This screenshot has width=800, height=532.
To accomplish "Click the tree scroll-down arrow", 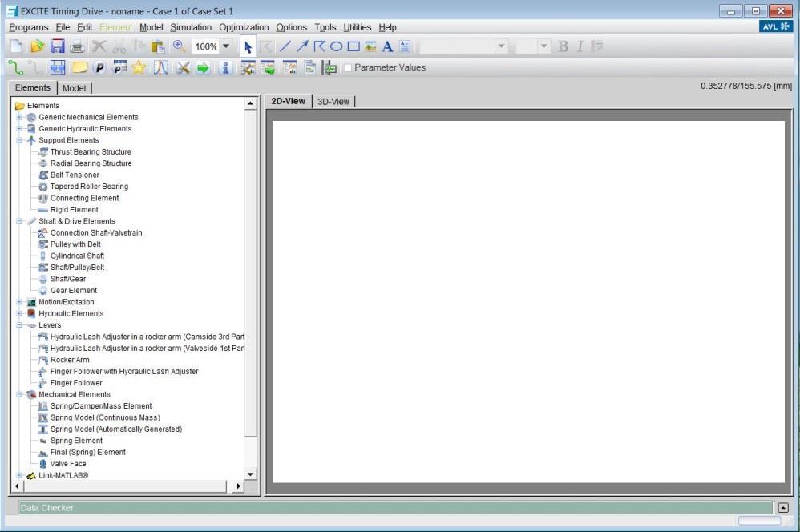I will pos(250,474).
